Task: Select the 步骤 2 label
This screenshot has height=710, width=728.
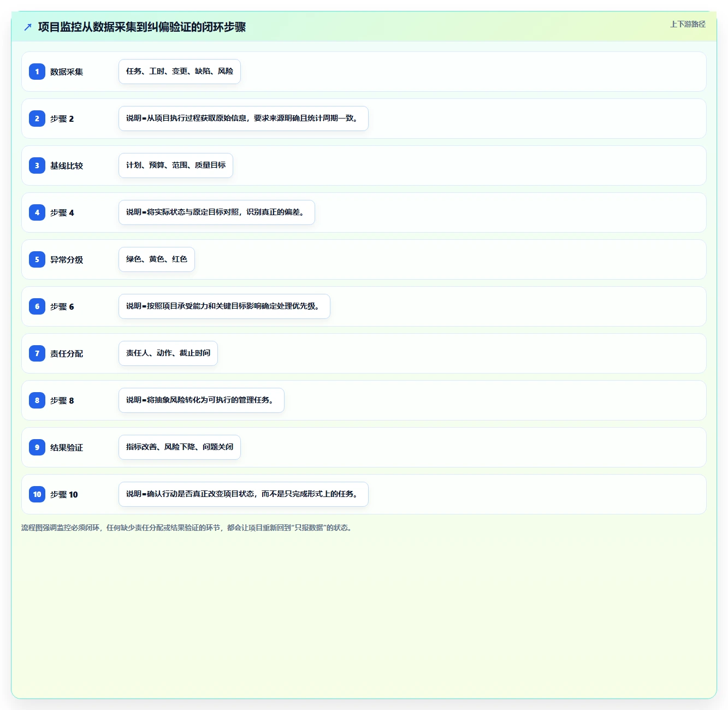Action: pos(62,119)
